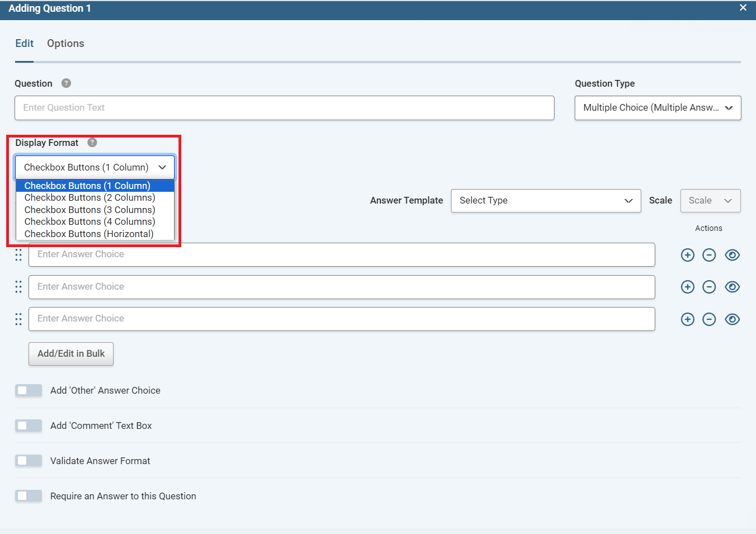Click the help icon next to Question label
Image resolution: width=756 pixels, height=534 pixels.
point(66,83)
